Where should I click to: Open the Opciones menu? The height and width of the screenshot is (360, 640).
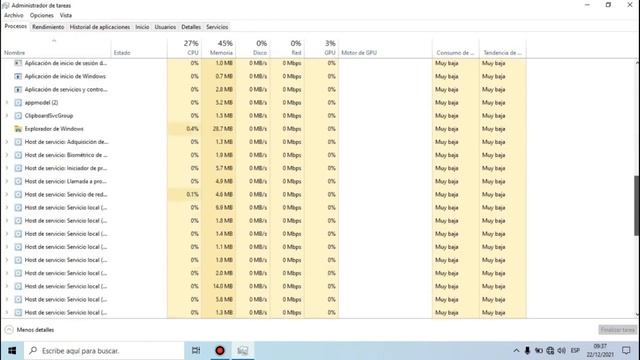42,15
